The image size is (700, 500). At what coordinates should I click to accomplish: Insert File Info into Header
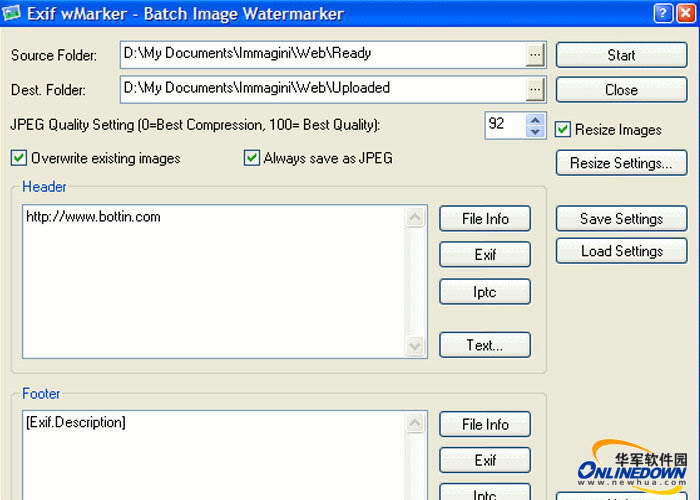pyautogui.click(x=485, y=219)
